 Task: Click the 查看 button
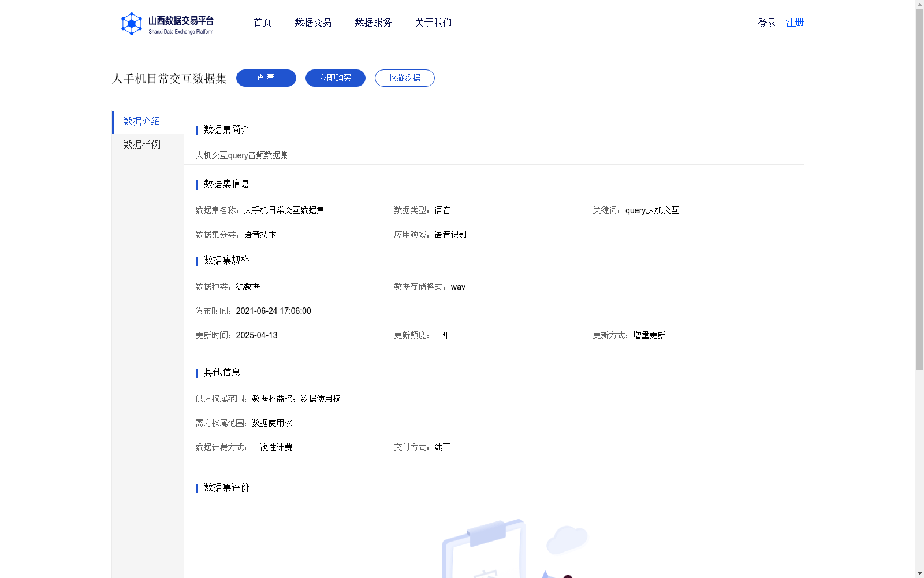pyautogui.click(x=266, y=78)
